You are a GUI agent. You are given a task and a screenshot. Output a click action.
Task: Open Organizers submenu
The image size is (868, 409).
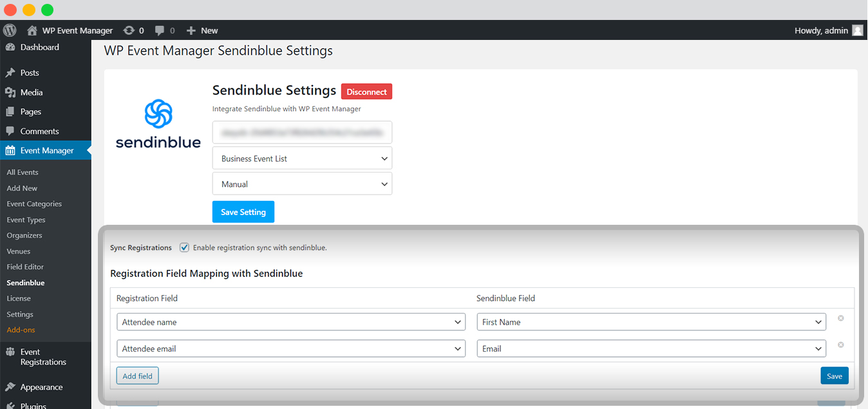(24, 235)
